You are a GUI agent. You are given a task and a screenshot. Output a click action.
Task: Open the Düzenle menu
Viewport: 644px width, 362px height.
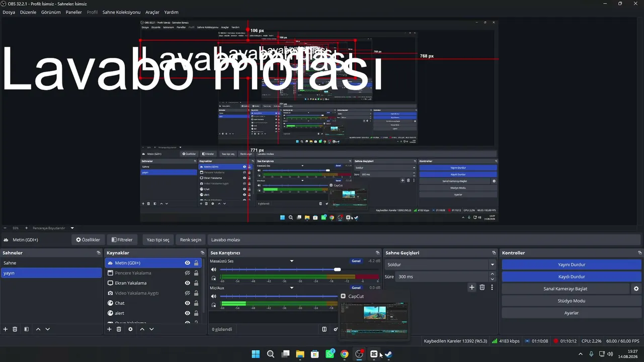pos(28,12)
